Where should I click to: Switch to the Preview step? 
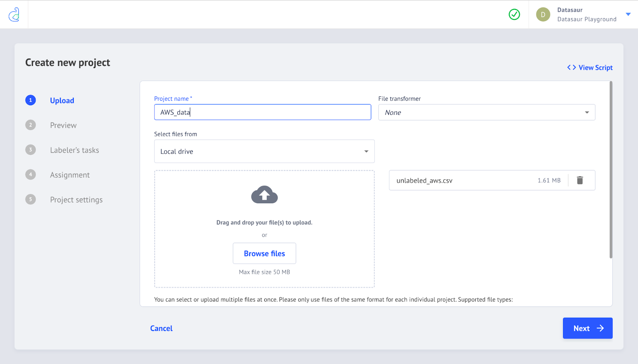coord(63,125)
